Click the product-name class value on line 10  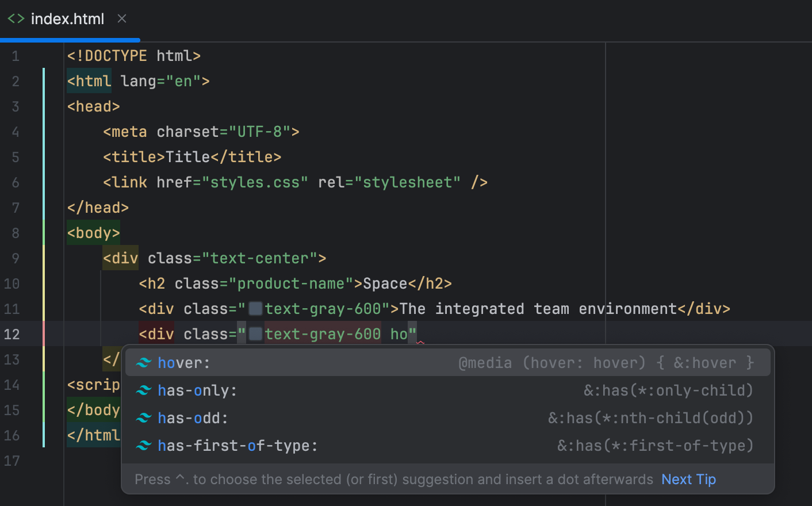[287, 283]
